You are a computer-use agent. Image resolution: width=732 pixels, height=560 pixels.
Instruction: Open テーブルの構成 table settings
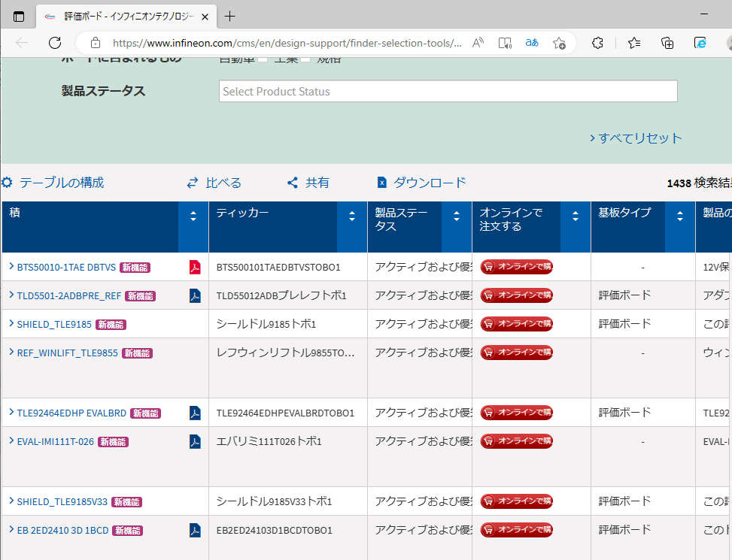coord(53,183)
